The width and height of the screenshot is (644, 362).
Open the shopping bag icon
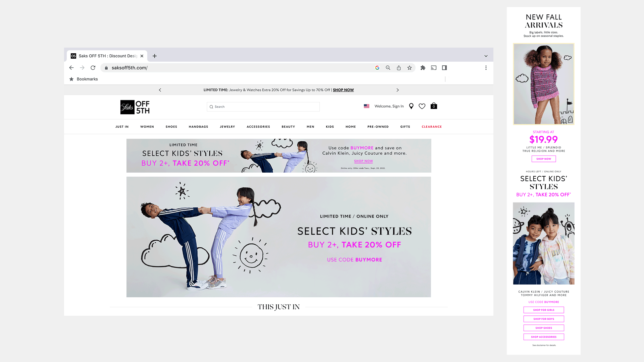434,106
